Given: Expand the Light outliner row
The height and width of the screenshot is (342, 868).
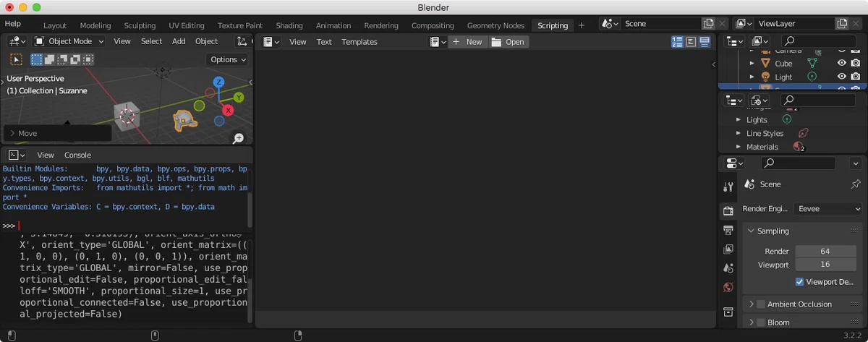Looking at the screenshot, I should point(752,77).
